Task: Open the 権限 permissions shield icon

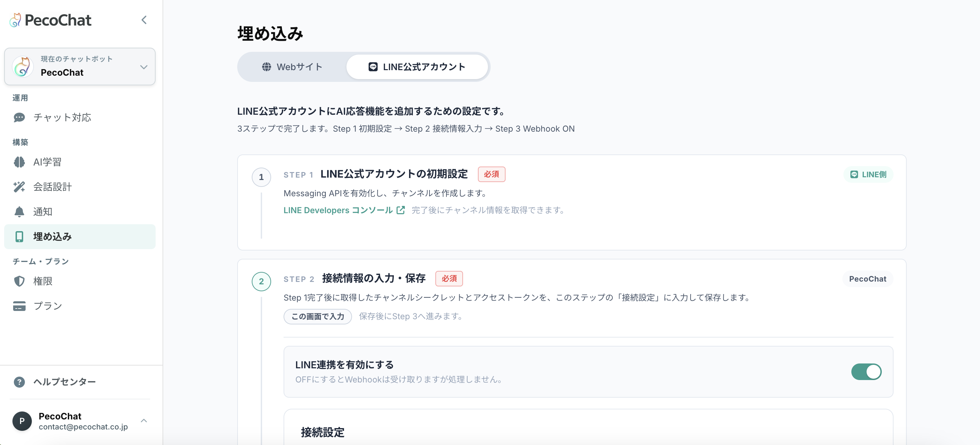Action: click(19, 281)
